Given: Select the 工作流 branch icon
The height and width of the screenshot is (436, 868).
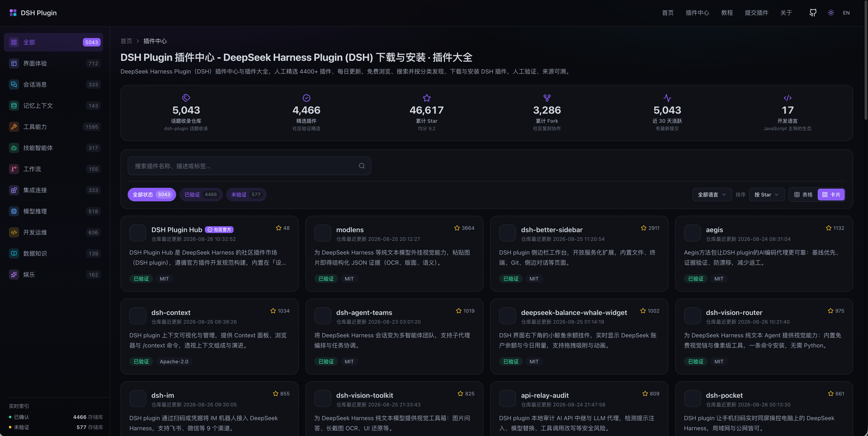Looking at the screenshot, I should 14,169.
